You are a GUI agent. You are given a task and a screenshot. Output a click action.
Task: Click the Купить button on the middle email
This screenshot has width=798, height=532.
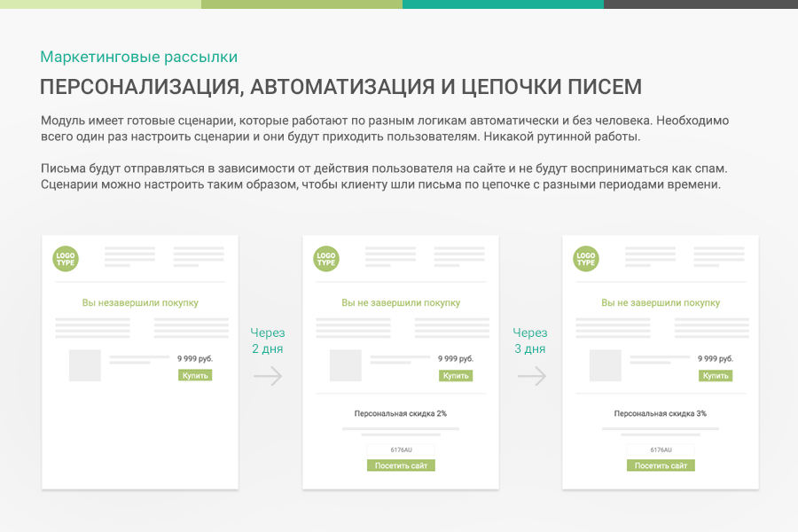click(x=455, y=375)
